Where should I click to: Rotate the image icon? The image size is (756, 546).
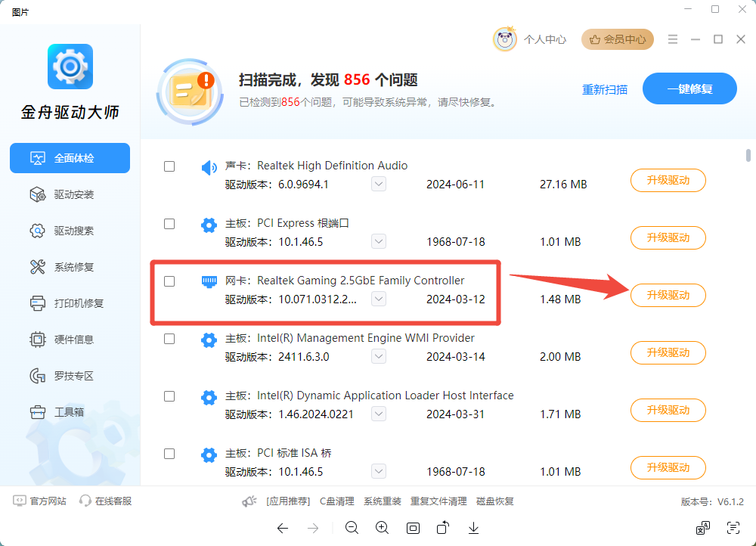tap(442, 528)
